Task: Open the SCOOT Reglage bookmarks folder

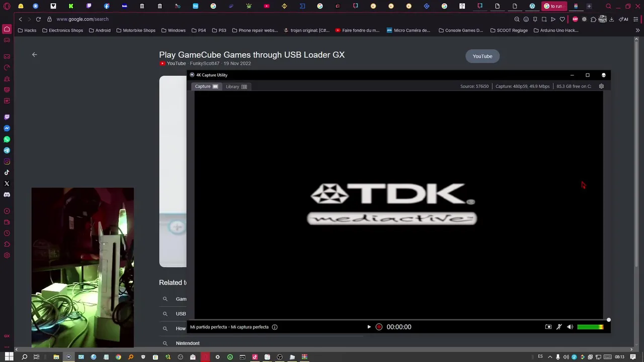Action: point(509,30)
